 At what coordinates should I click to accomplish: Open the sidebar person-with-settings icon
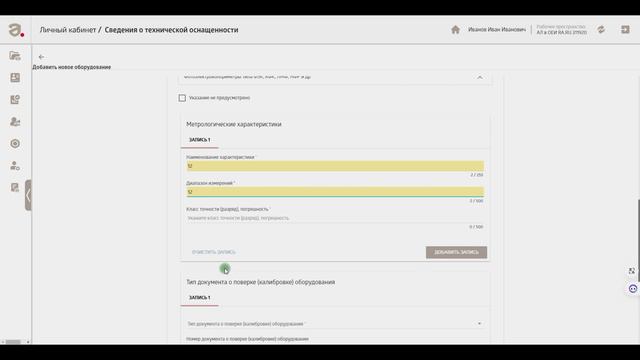coord(15,166)
